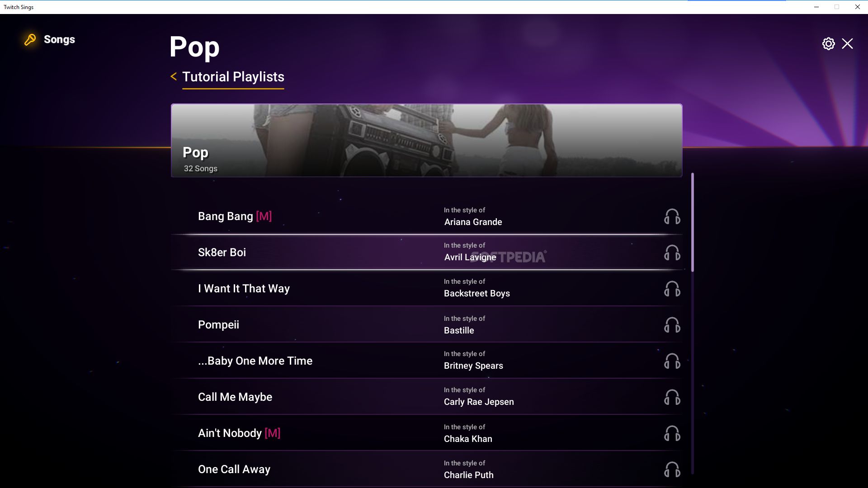Open the Tutorial Playlists tab

click(x=233, y=77)
